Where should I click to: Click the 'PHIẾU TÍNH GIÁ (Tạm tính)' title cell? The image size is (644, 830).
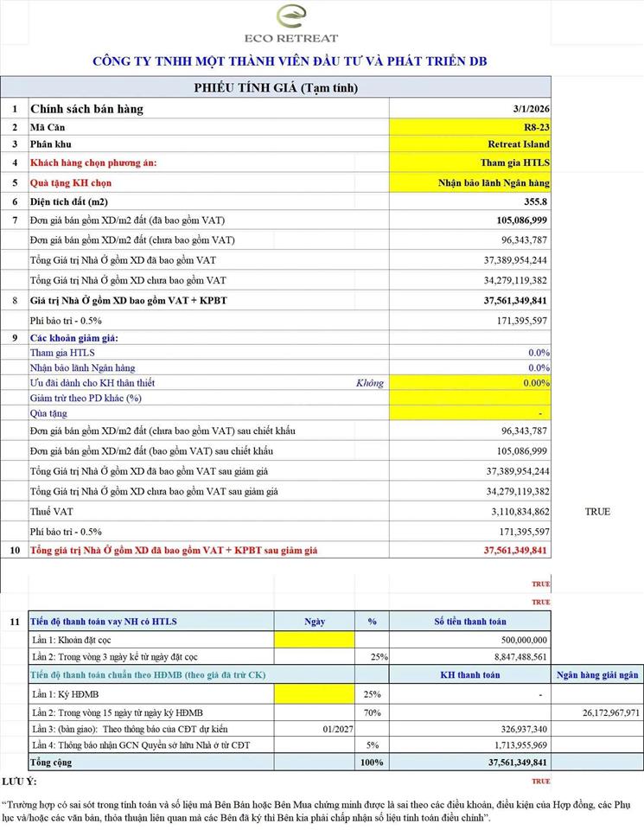tap(276, 88)
